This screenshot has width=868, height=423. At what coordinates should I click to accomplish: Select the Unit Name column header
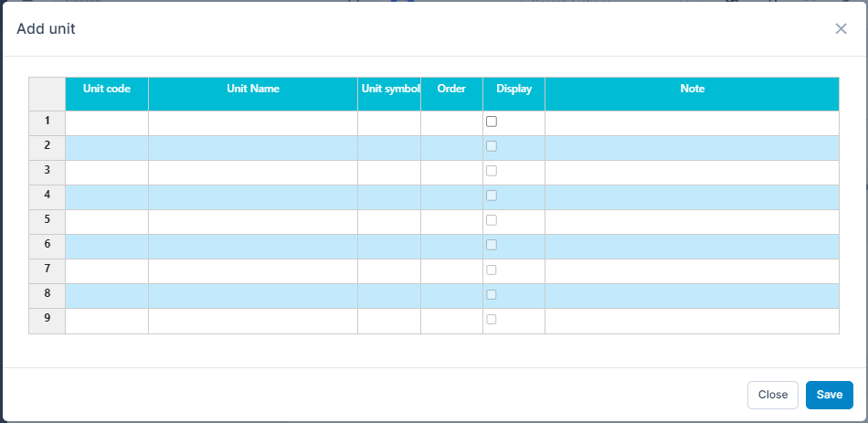[253, 90]
